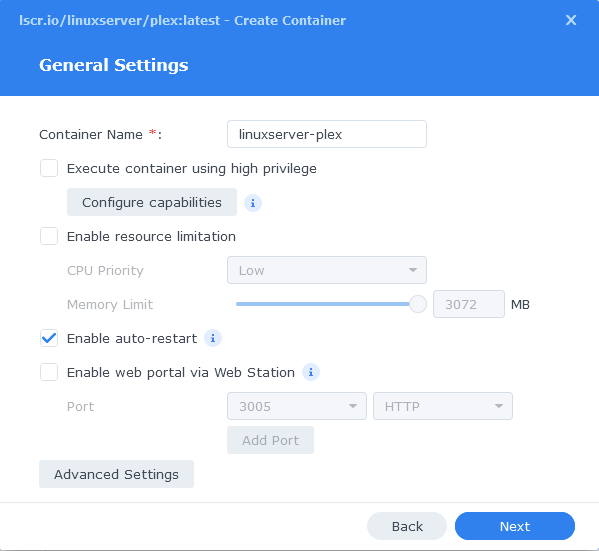Screen dimensions: 599x551
Task: Go Back to the previous step
Action: [x=407, y=526]
